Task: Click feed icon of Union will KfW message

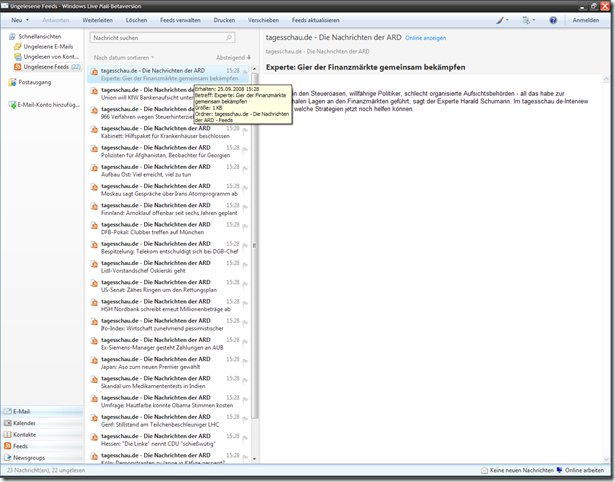Action: point(94,91)
